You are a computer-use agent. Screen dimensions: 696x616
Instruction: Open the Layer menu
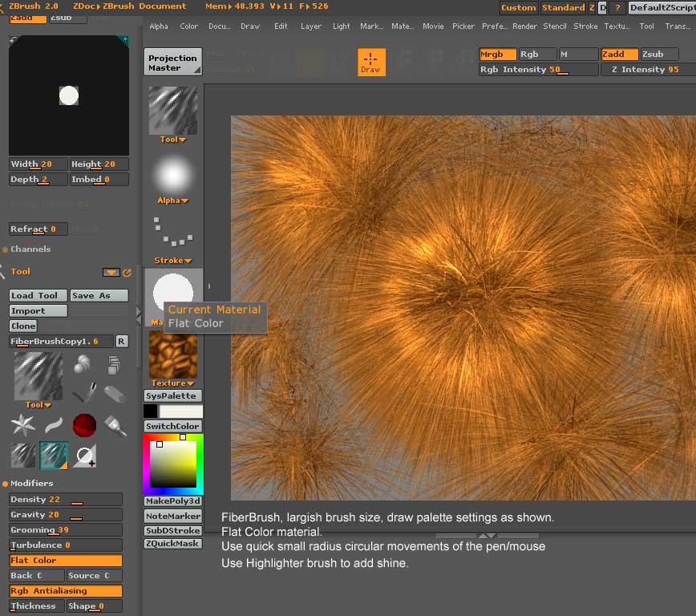pos(311,26)
